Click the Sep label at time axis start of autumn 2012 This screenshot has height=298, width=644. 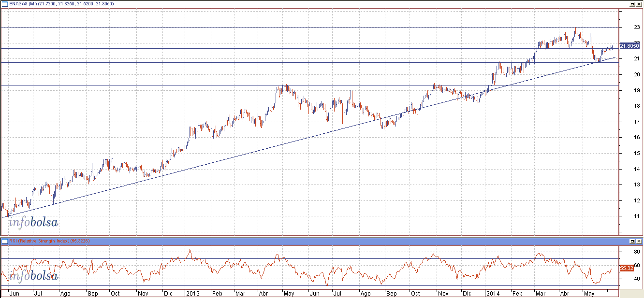92,293
